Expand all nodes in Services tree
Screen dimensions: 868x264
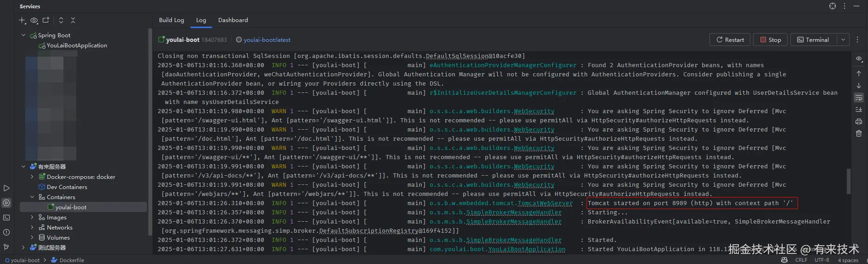point(61,20)
